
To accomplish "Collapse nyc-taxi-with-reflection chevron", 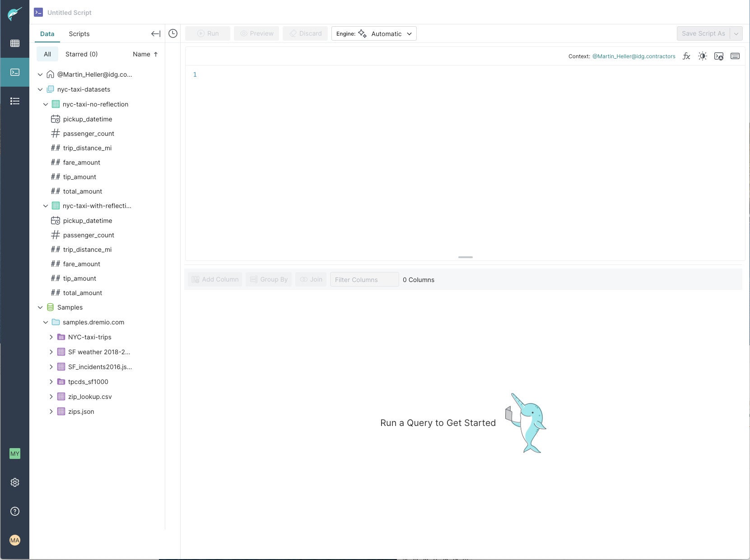I will tap(46, 206).
